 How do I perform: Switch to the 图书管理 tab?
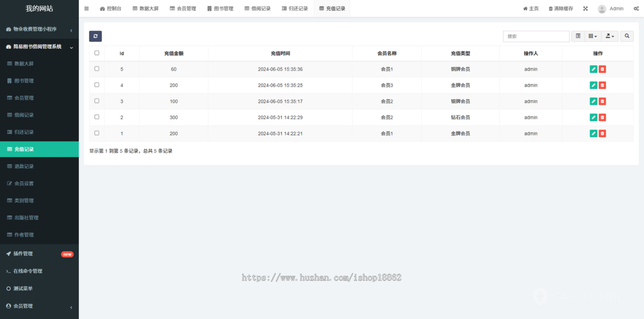tap(220, 8)
